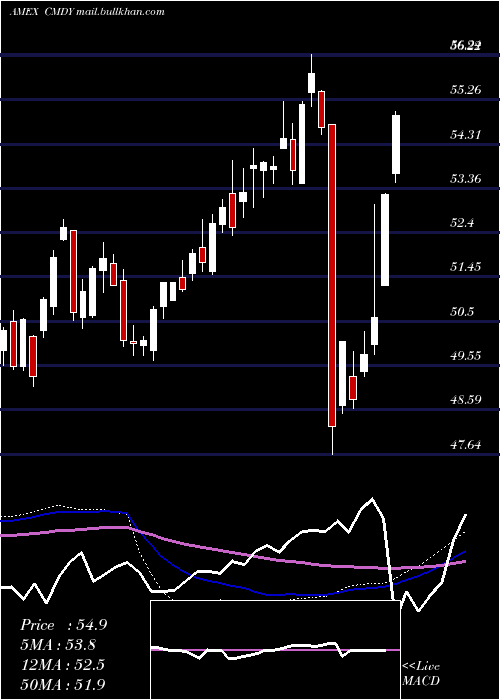Select the 54.31 price axis label
Image resolution: width=500 pixels, height=700 pixels.
(x=465, y=134)
